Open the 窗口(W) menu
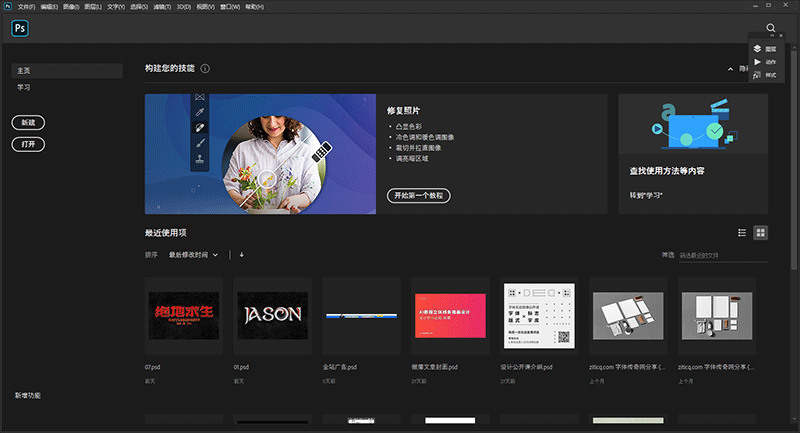This screenshot has width=800, height=433. tap(230, 7)
